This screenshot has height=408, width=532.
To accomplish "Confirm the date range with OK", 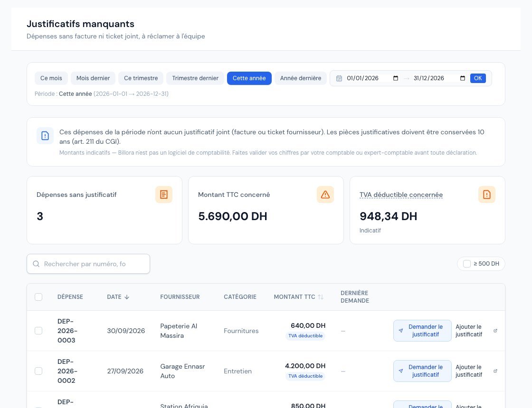I will (x=478, y=78).
